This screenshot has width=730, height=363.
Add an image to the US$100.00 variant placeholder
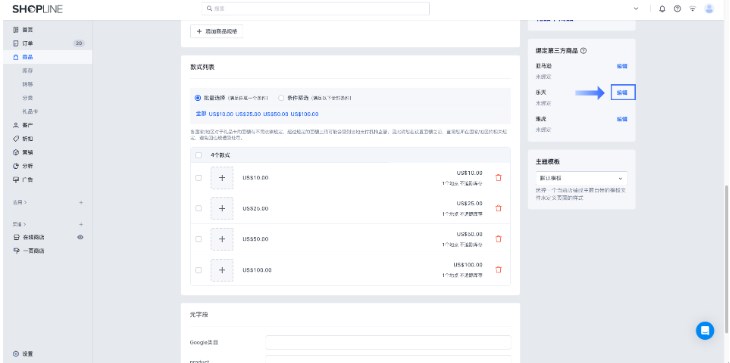(222, 270)
